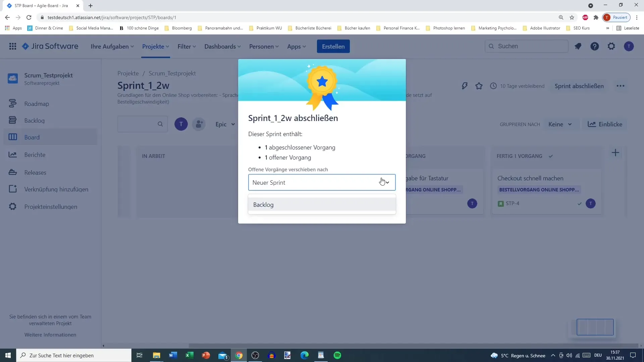Click Verknüpfung hinzufügen in sidebar
Image resolution: width=644 pixels, height=362 pixels.
[x=56, y=189]
